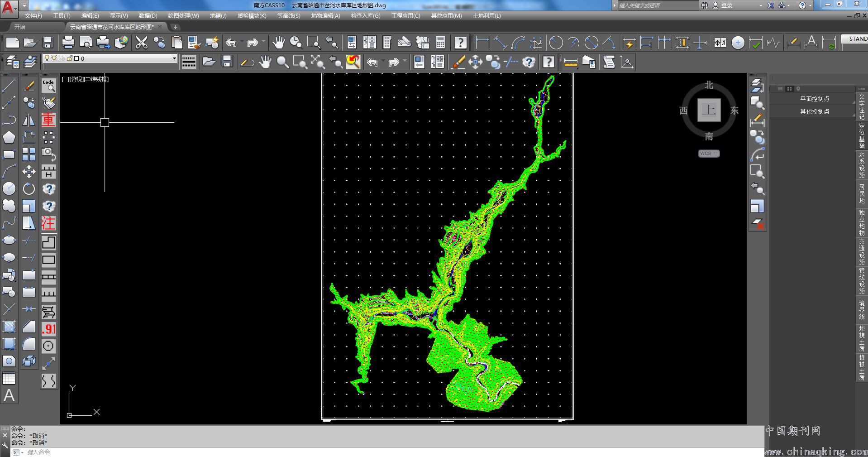This screenshot has height=457, width=868.
Task: Open the QuickCalc calculator icon
Action: pos(440,43)
